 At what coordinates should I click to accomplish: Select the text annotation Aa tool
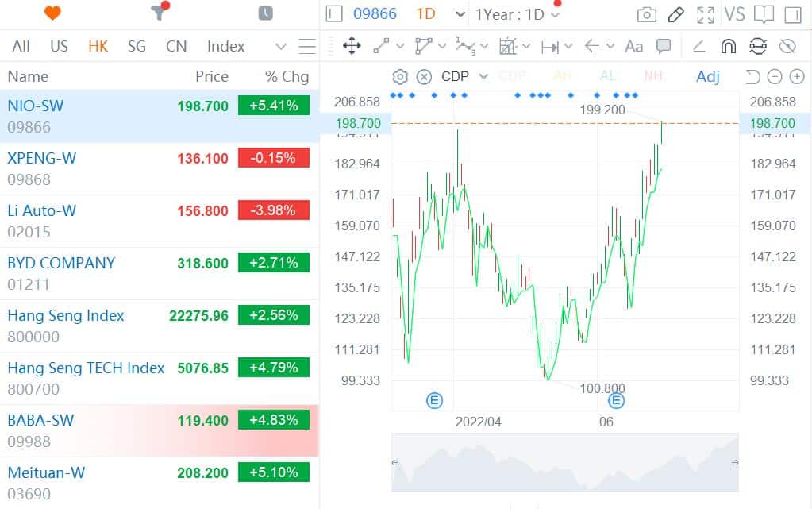click(633, 47)
